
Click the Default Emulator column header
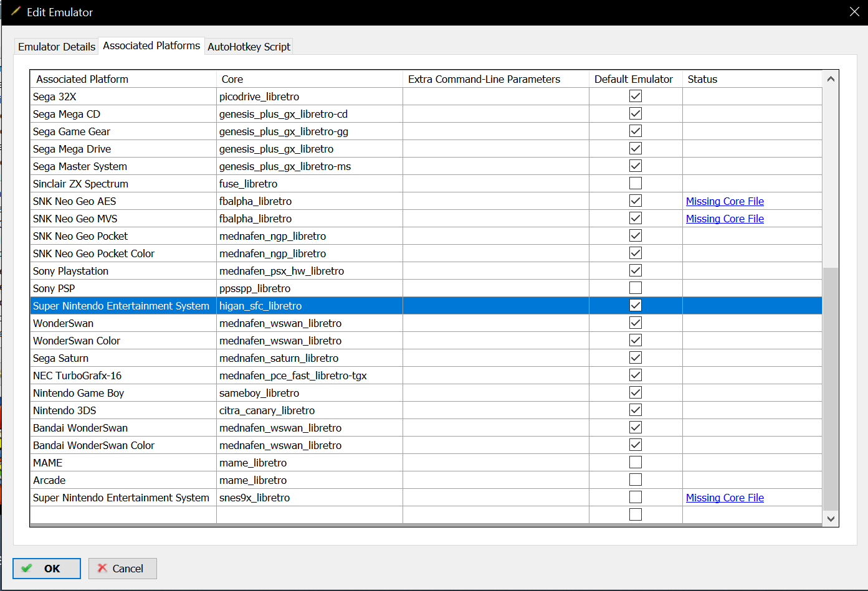[636, 79]
